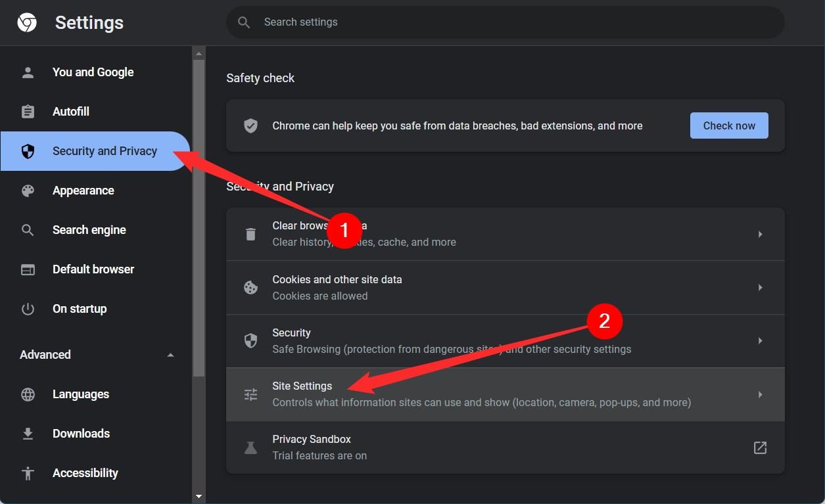Click the external link icon for Privacy Sandbox
This screenshot has width=825, height=504.
tap(759, 447)
